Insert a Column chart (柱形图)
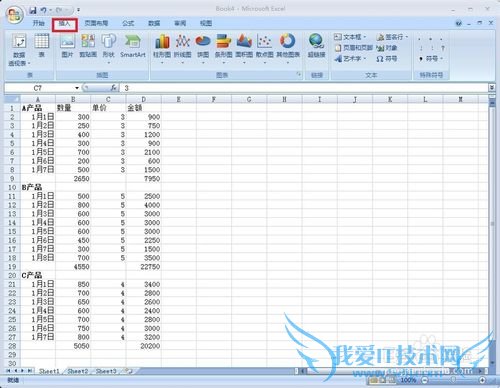This screenshot has height=388, width=500. click(162, 48)
